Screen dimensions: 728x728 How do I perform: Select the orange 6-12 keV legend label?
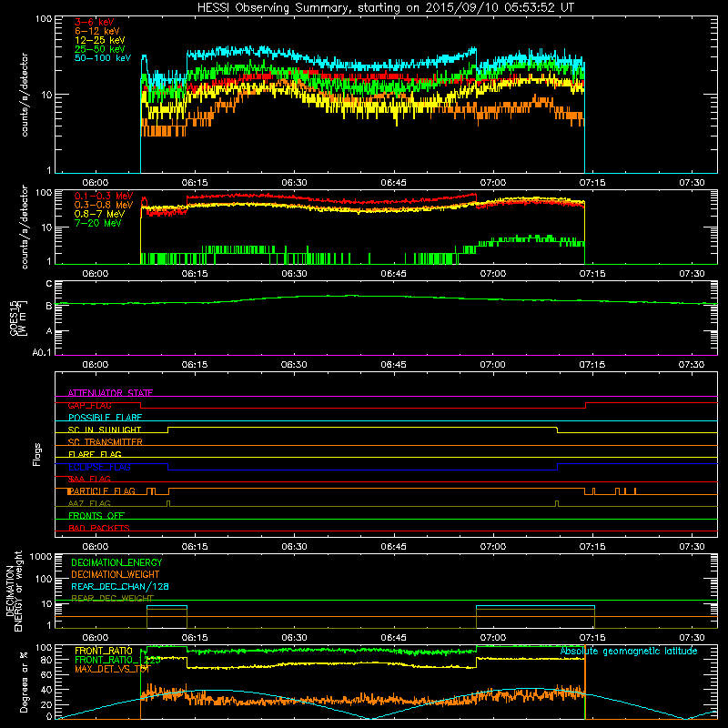click(97, 31)
